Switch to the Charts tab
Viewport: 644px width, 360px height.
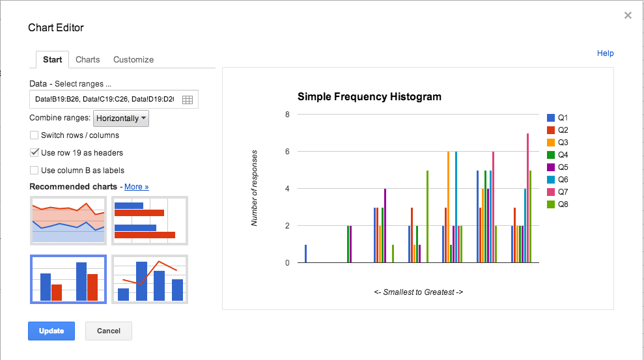pyautogui.click(x=88, y=59)
